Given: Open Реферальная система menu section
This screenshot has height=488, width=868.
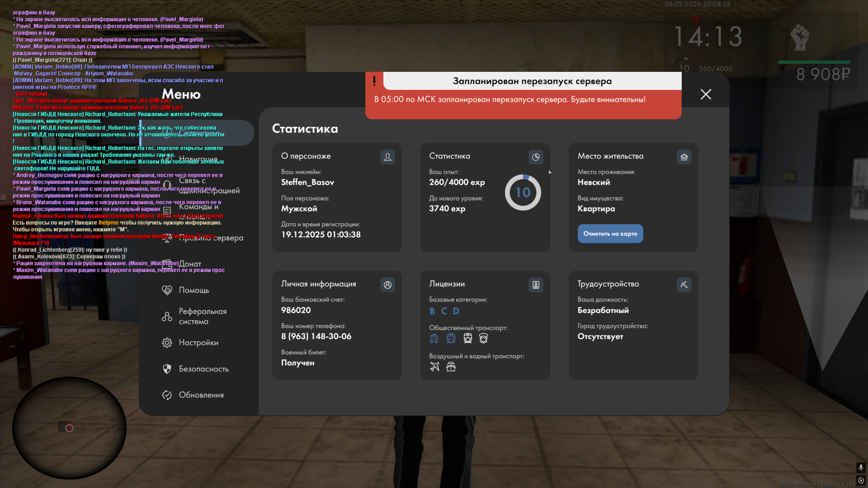Looking at the screenshot, I should click(202, 316).
